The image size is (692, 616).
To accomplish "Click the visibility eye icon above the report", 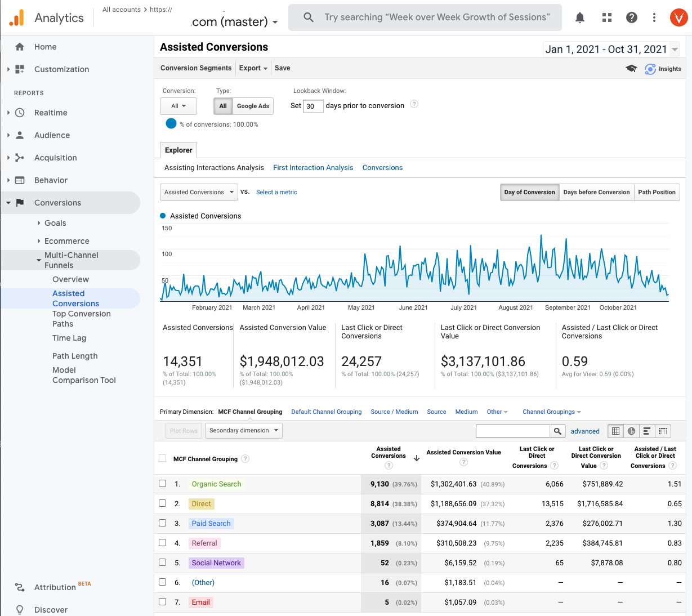I will point(631,69).
